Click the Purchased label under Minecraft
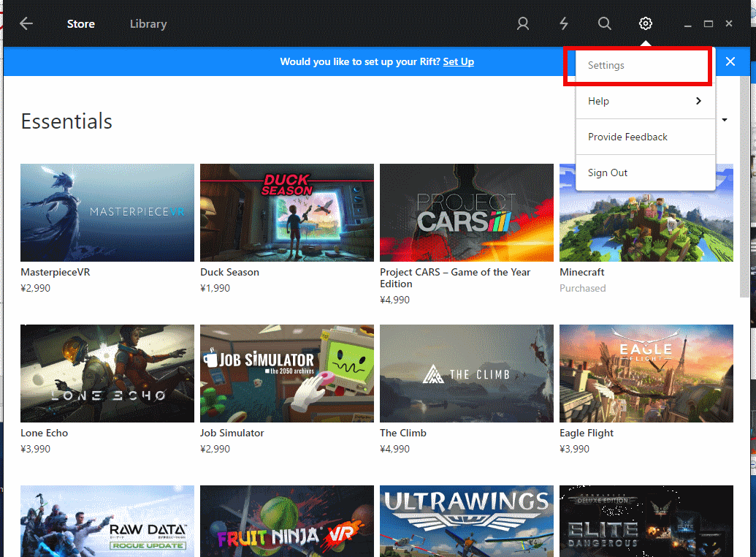The image size is (756, 557). [x=582, y=288]
